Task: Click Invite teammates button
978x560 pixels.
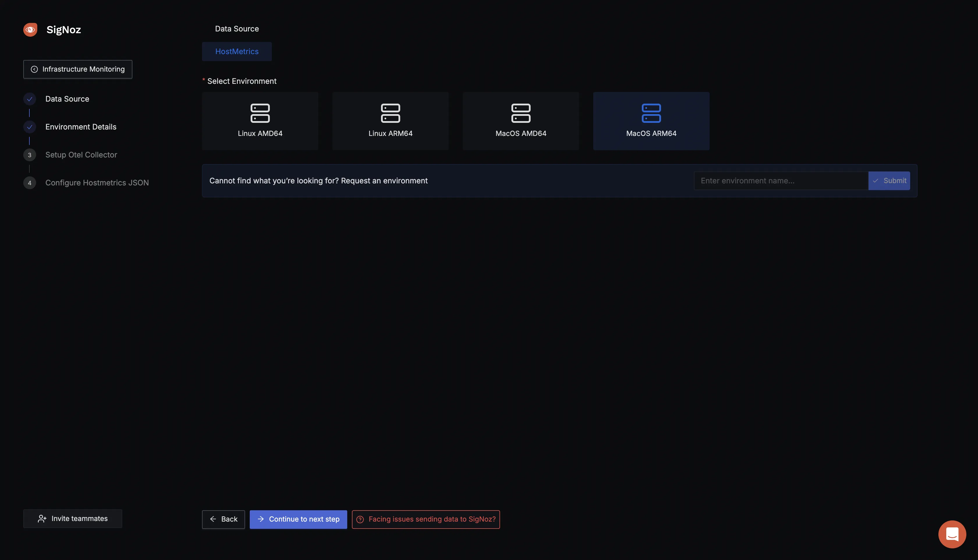Action: pos(73,519)
